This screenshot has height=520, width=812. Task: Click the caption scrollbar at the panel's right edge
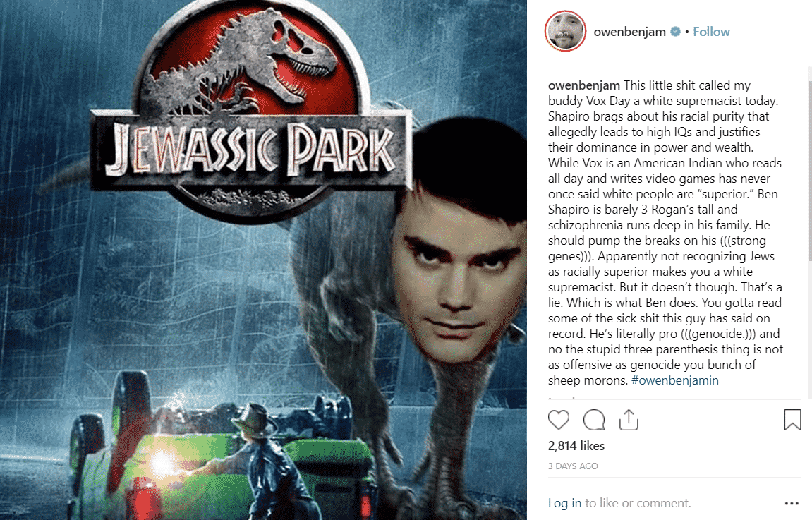(809, 171)
